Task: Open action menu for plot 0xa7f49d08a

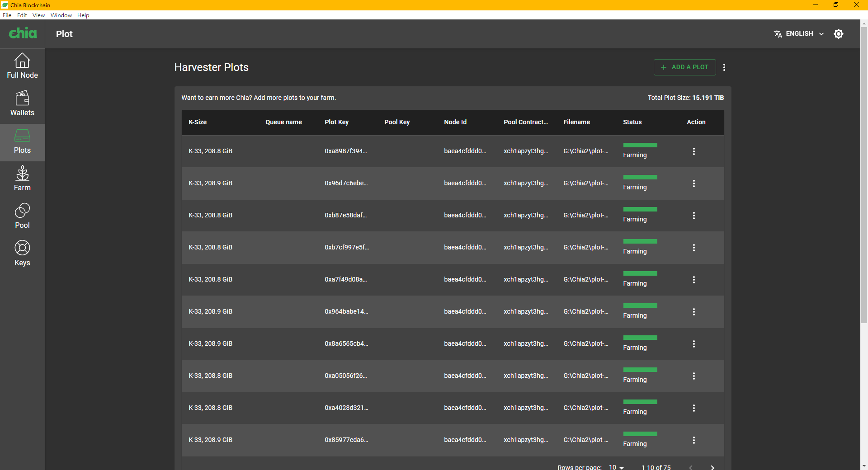Action: [x=694, y=280]
